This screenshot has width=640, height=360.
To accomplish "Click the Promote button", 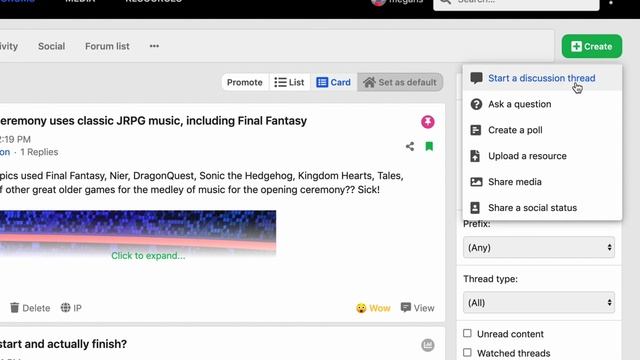I will 244,82.
